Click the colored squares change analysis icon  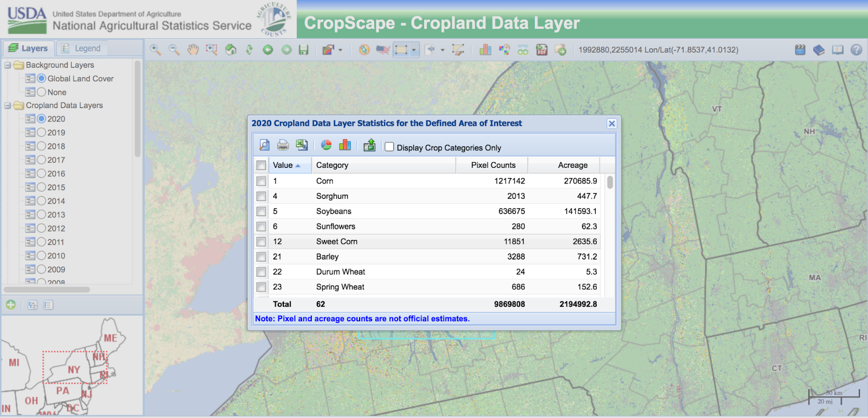pos(505,50)
